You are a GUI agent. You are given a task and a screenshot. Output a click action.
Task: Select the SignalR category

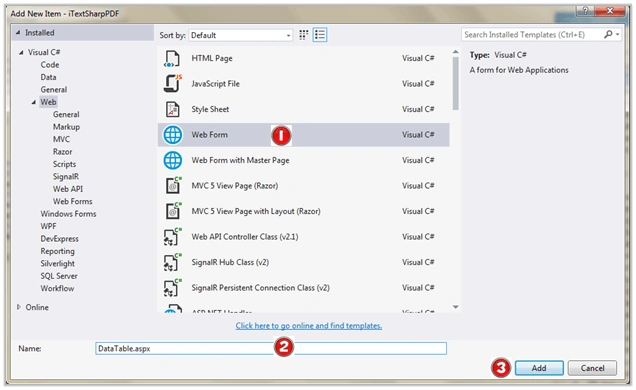click(66, 177)
